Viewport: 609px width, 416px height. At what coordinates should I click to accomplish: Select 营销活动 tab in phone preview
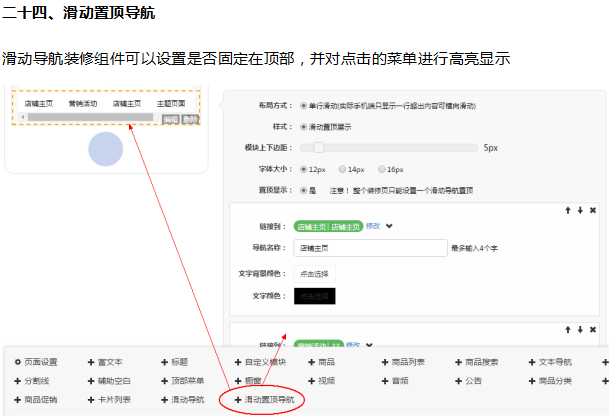coord(83,103)
